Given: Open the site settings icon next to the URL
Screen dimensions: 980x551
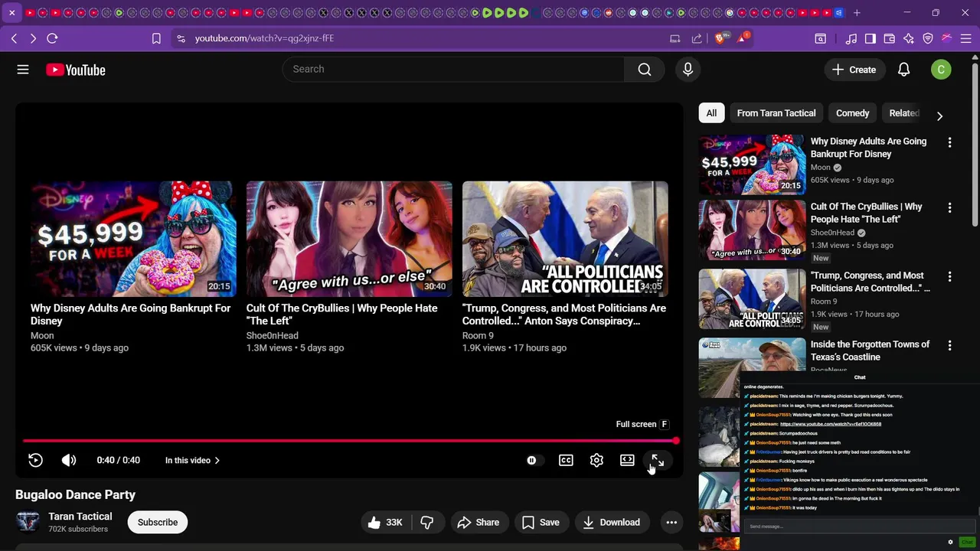Looking at the screenshot, I should point(180,38).
